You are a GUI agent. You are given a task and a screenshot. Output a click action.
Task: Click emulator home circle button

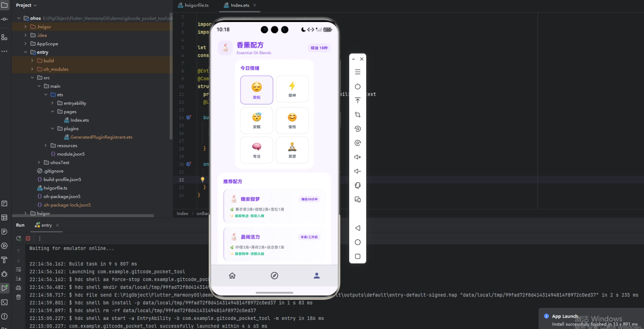(x=357, y=242)
